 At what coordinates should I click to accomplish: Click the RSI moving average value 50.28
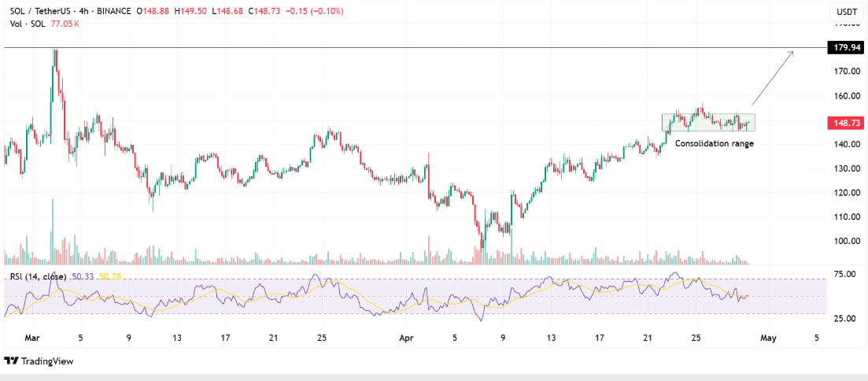point(109,276)
